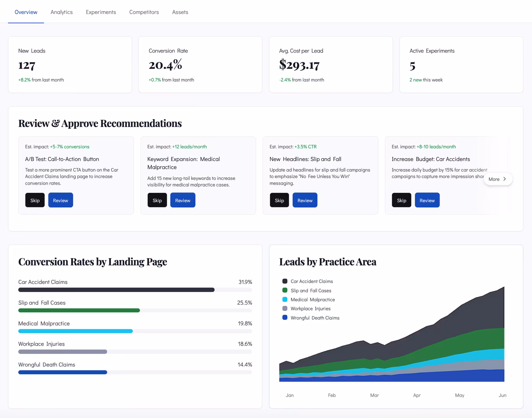Viewport: 532px width, 418px height.
Task: Open the Avg. Cost per Lead card
Action: click(331, 65)
